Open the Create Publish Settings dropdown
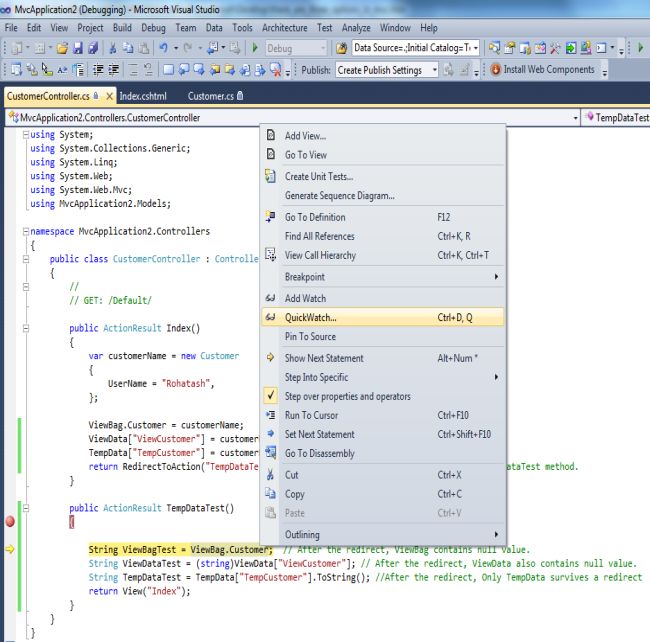Image resolution: width=650 pixels, height=642 pixels. (387, 70)
